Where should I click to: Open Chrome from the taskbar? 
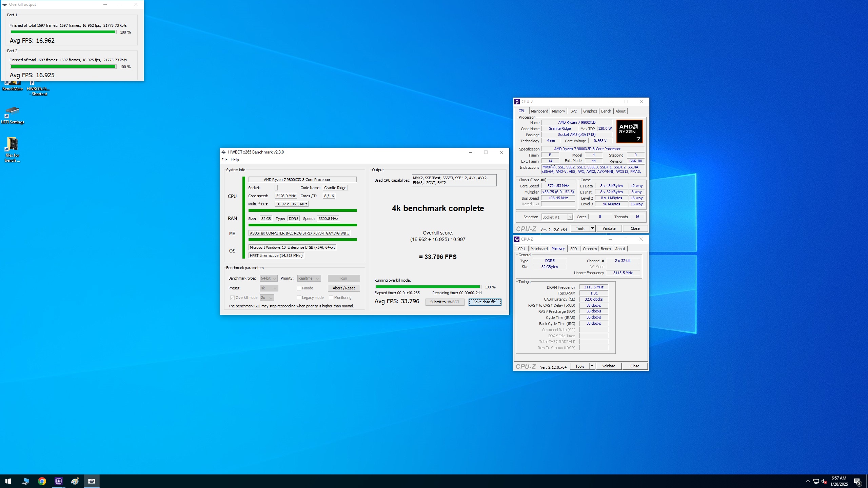click(42, 481)
